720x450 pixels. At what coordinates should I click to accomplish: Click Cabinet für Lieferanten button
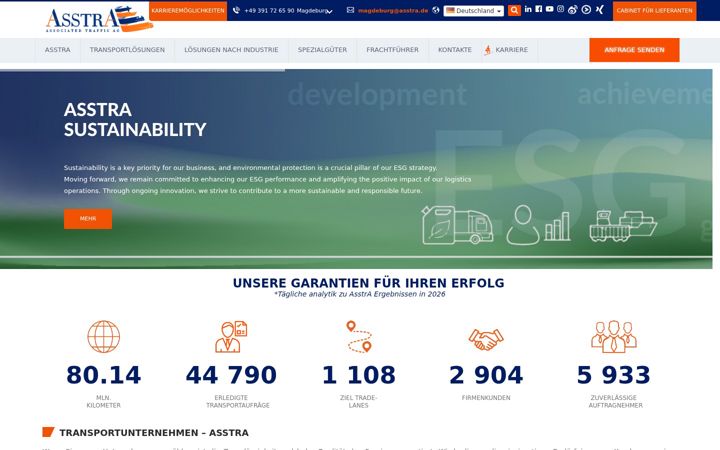pos(654,11)
